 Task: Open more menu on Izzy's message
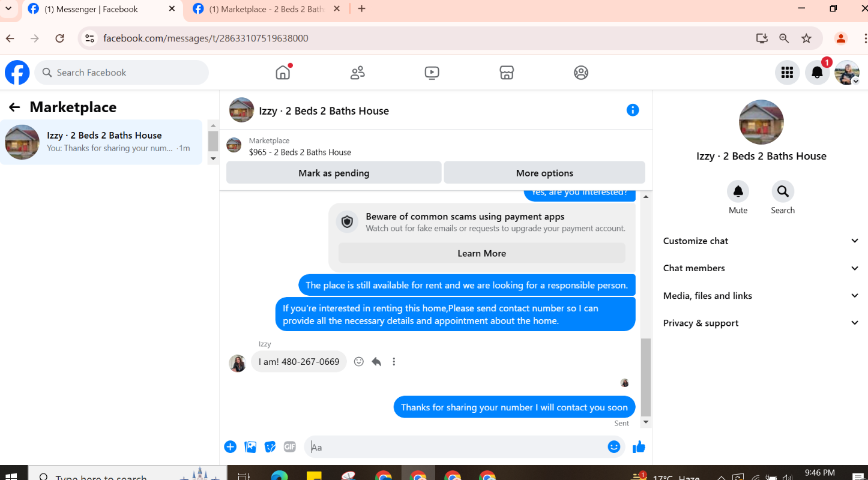click(394, 362)
